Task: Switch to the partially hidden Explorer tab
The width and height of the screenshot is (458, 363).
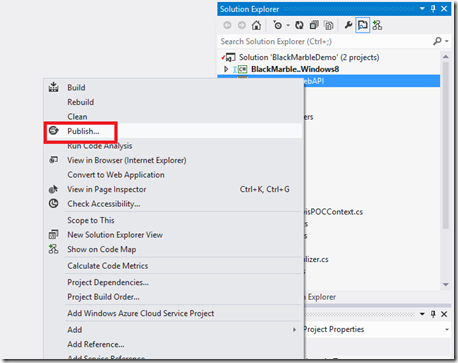Action: 320,297
